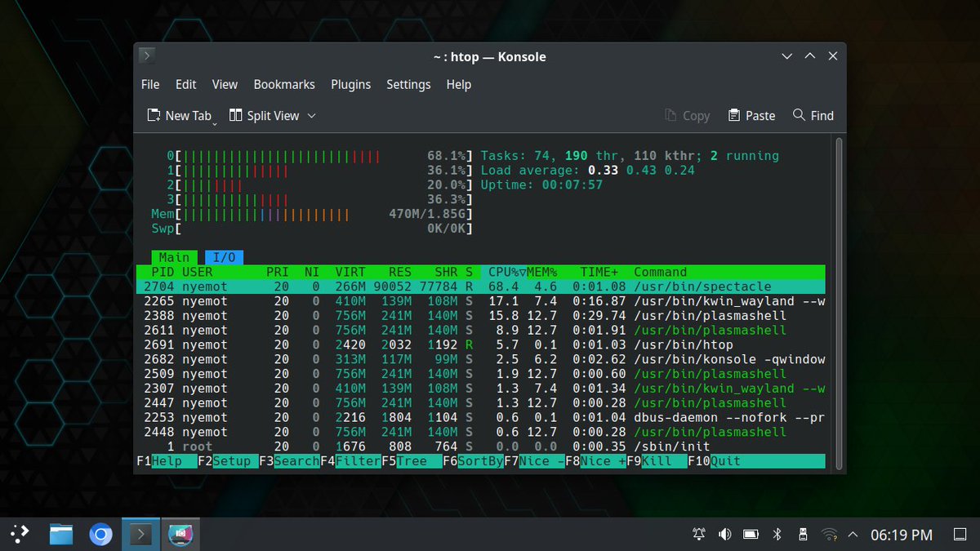
Task: Click the Konsole terminal icon in title bar
Action: (145, 56)
